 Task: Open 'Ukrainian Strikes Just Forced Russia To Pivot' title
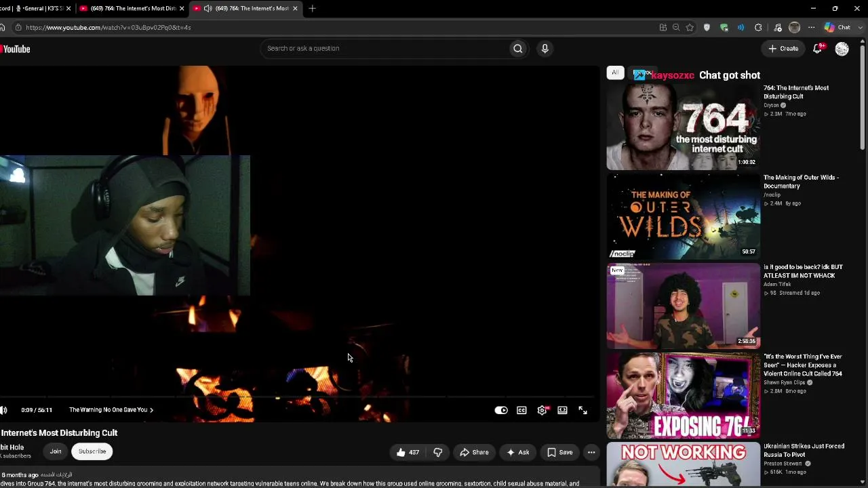(804, 451)
